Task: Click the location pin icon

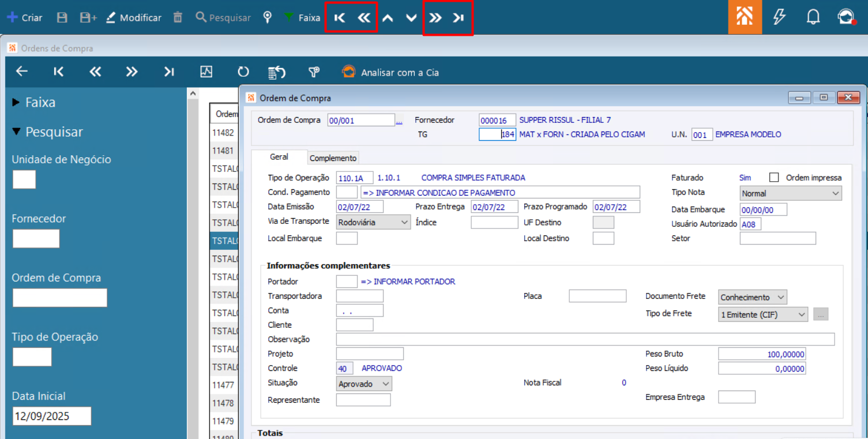Action: point(268,17)
